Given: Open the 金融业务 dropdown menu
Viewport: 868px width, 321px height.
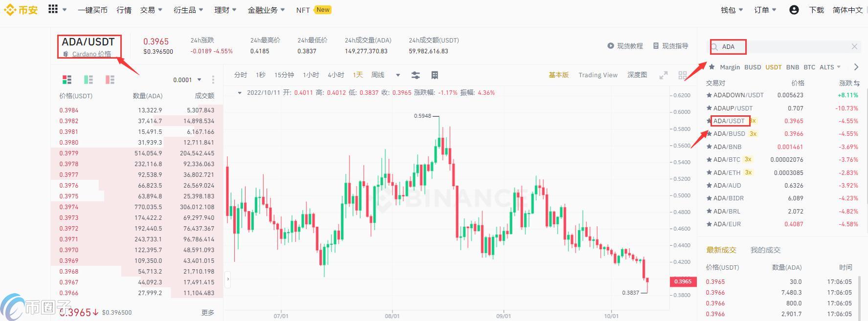Looking at the screenshot, I should click(267, 10).
